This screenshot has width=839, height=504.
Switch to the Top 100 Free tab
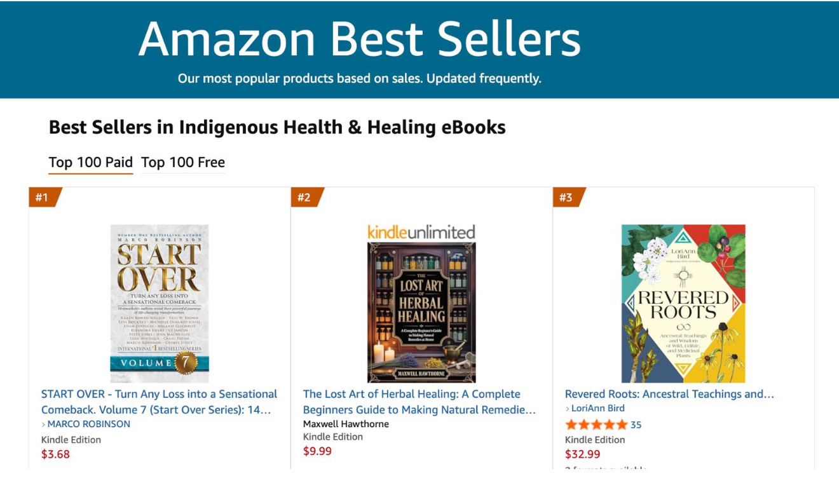(x=183, y=163)
